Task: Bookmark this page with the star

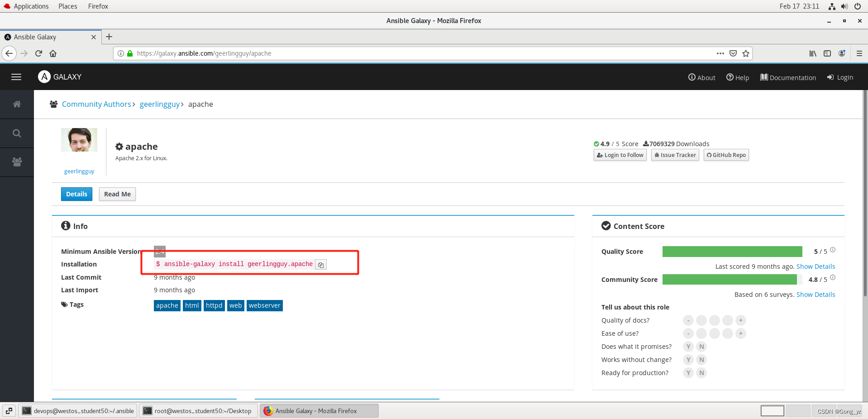Action: pyautogui.click(x=746, y=53)
